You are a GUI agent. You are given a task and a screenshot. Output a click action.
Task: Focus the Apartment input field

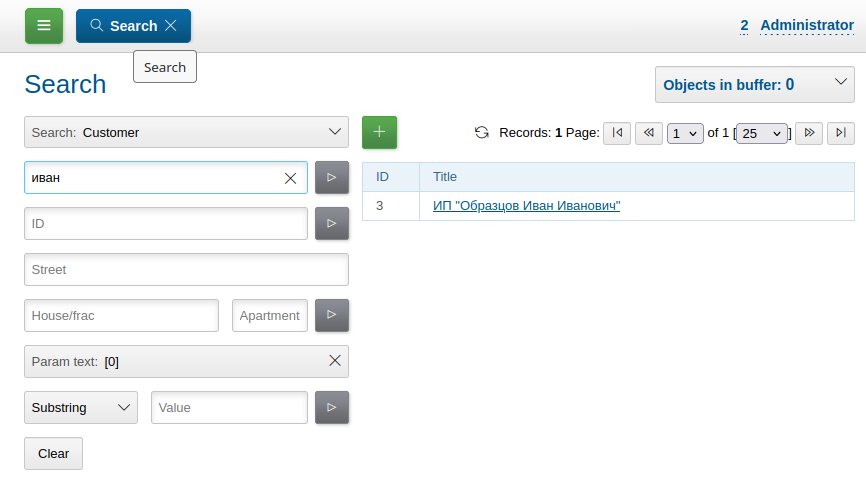click(270, 315)
